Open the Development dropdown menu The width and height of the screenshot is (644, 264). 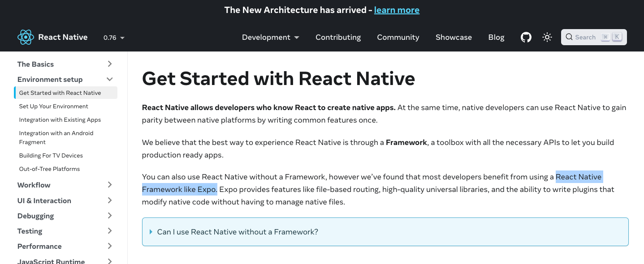[x=271, y=37]
